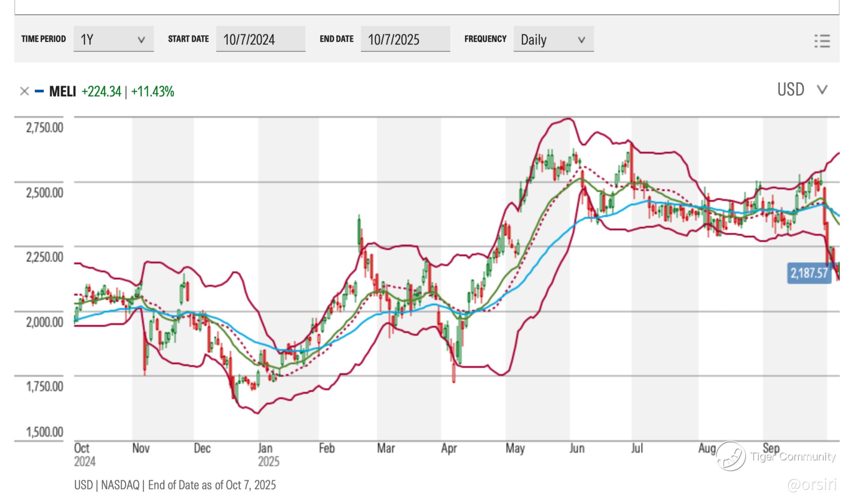
Task: Expand the Time Period 1Y dropdown
Action: coord(113,39)
